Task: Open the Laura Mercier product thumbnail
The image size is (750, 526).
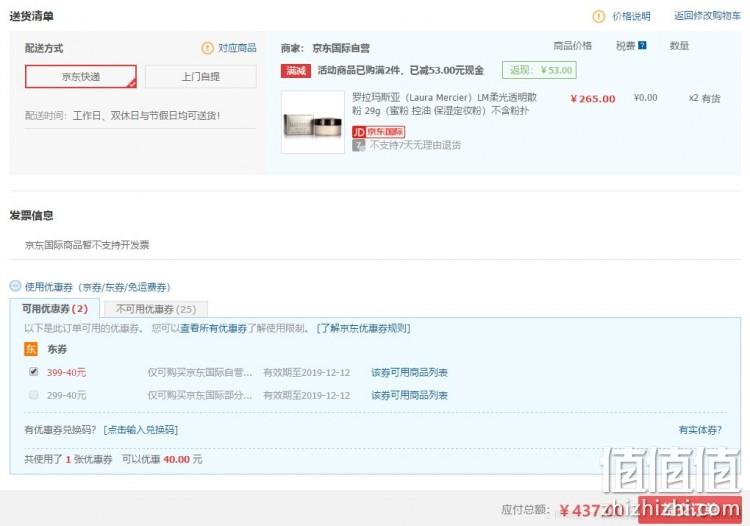Action: (313, 122)
